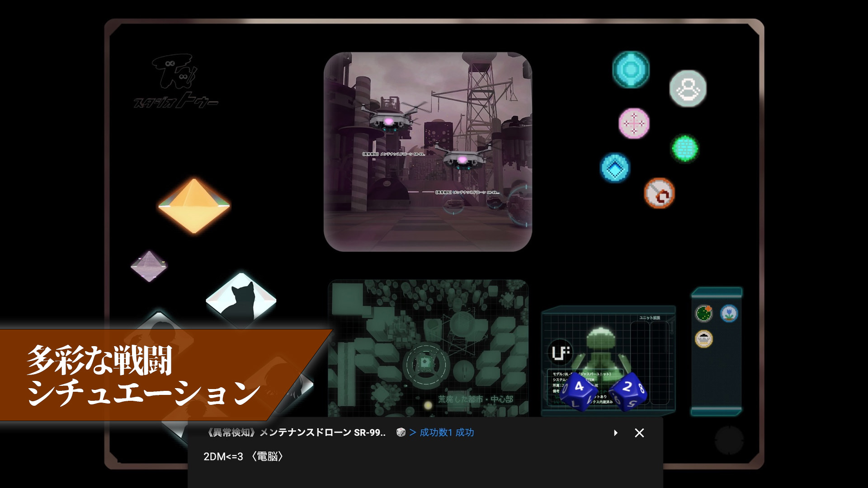
Task: Expand the dice roll result arrow
Action: pyautogui.click(x=615, y=433)
